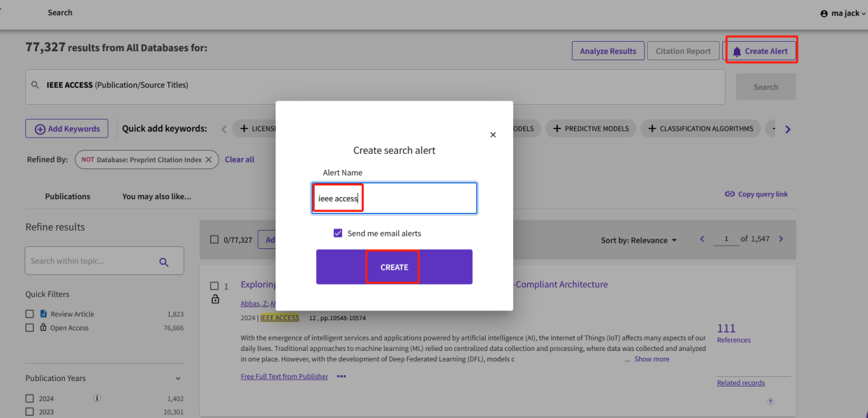Click the info icon beside 2024
This screenshot has height=418, width=868.
coord(97,397)
